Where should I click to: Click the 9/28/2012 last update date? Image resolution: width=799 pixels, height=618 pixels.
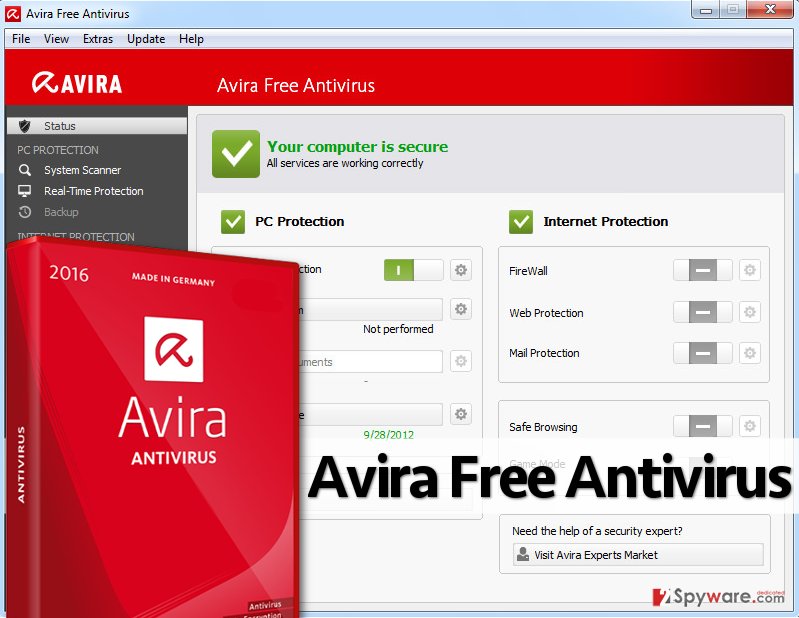(388, 435)
